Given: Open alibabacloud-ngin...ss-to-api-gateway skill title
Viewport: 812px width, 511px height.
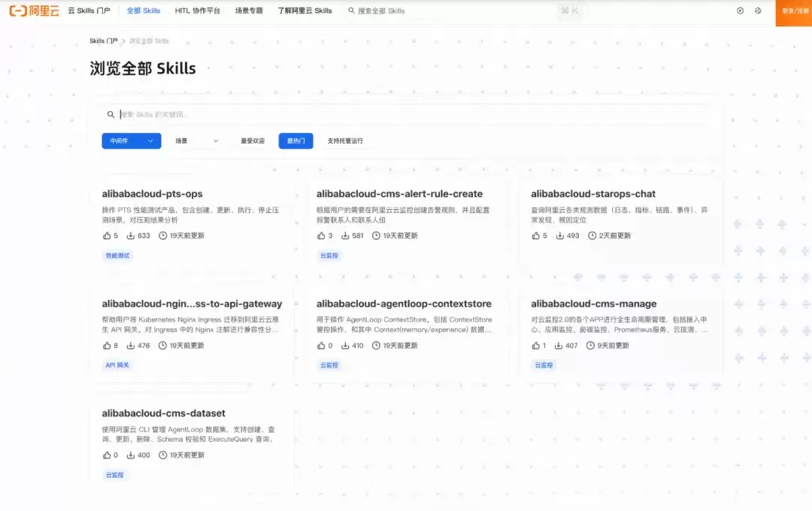Looking at the screenshot, I should click(x=192, y=304).
